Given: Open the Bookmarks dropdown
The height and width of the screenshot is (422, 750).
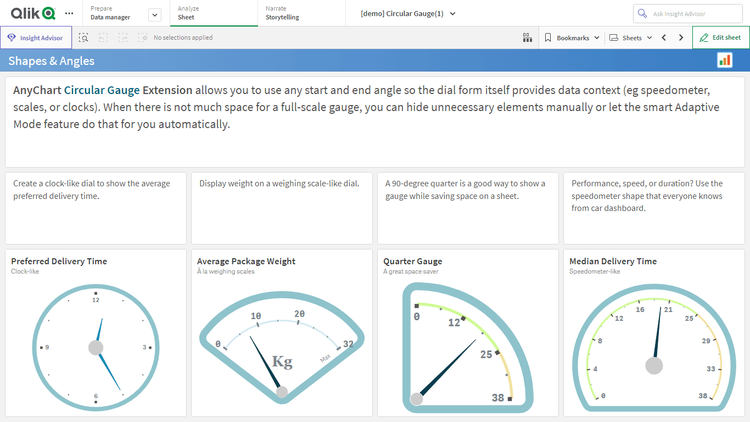Looking at the screenshot, I should pos(573,37).
